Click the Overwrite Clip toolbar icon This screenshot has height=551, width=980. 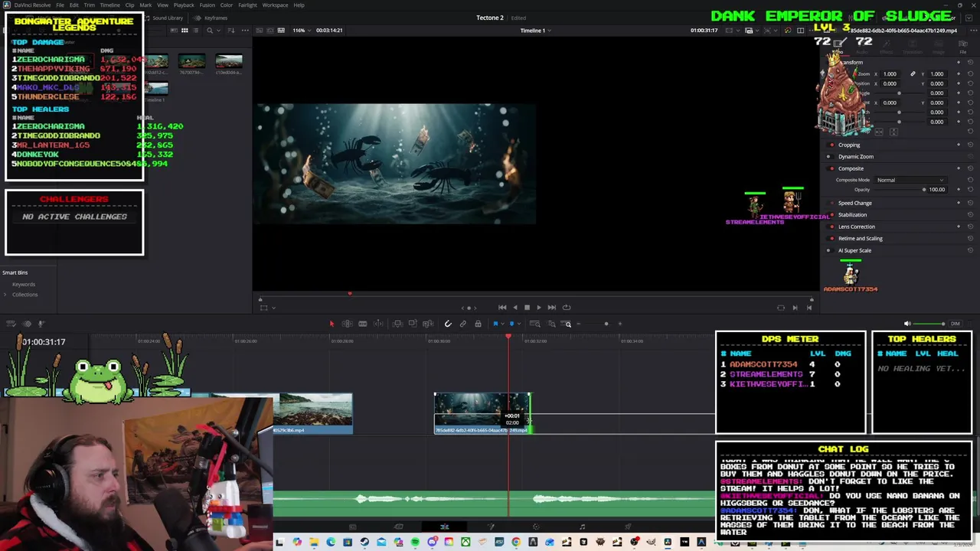413,324
